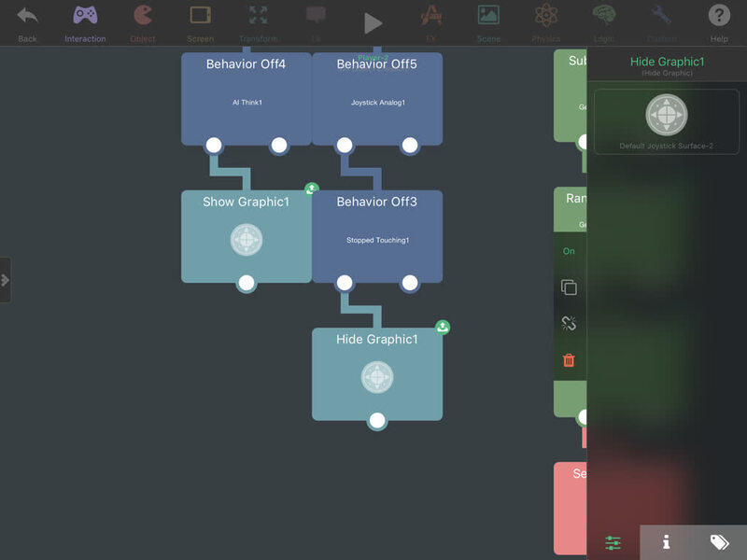747x560 pixels.
Task: Select the green node starting with Sub
Action: tap(571, 95)
